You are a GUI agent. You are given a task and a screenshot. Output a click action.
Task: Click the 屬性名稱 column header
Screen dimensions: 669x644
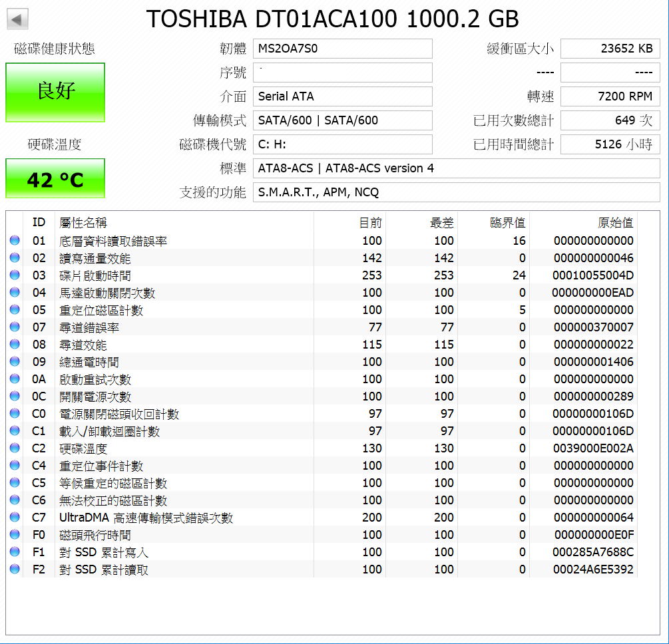[184, 222]
